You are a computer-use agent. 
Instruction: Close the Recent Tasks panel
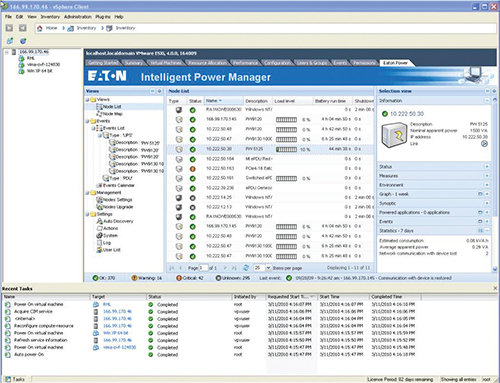click(495, 288)
